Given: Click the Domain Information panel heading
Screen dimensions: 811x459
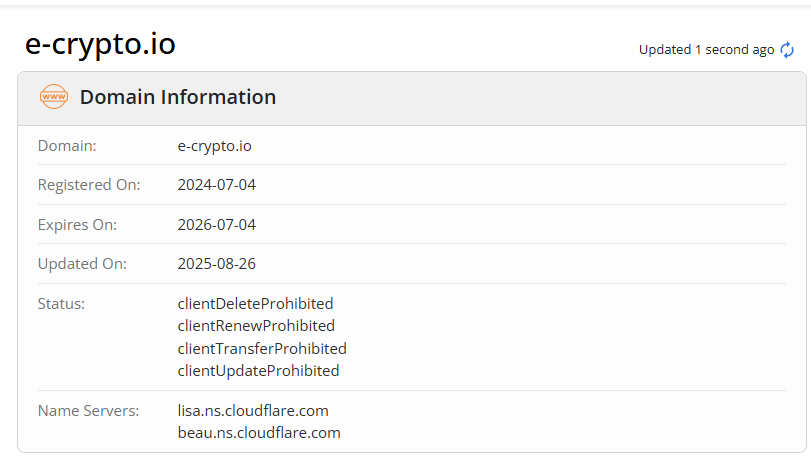Looking at the screenshot, I should [178, 97].
